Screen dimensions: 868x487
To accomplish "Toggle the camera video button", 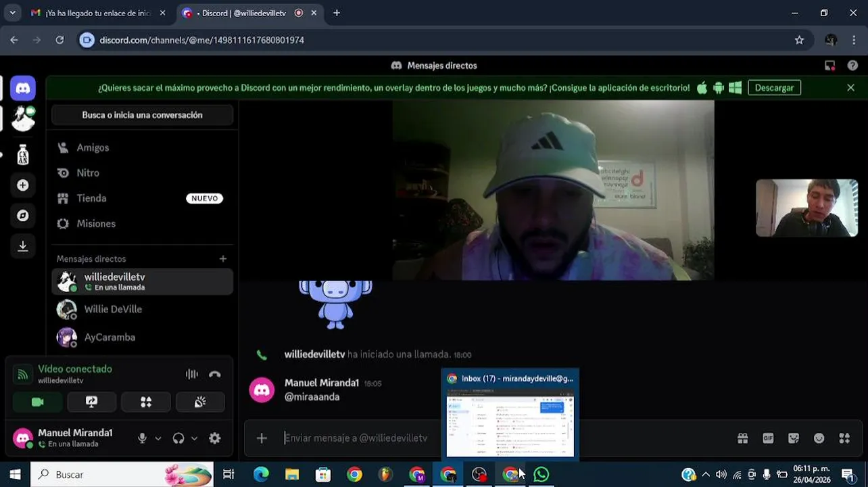I will pyautogui.click(x=38, y=402).
